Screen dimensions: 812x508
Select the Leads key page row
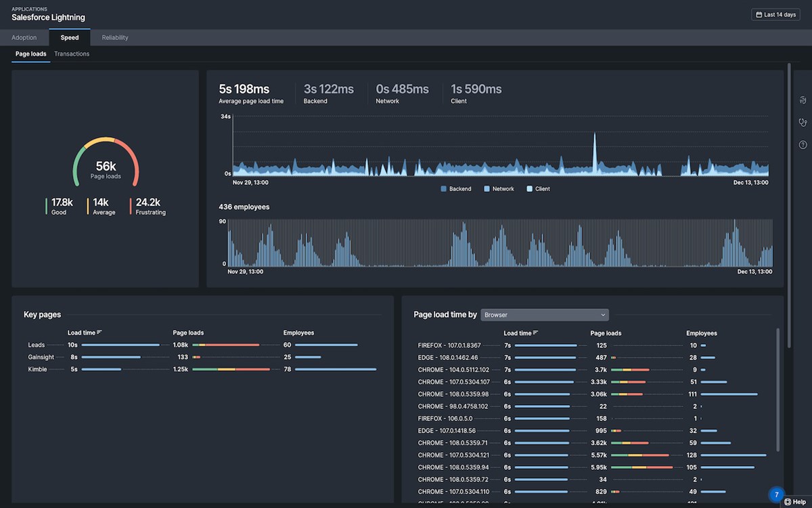pyautogui.click(x=202, y=345)
